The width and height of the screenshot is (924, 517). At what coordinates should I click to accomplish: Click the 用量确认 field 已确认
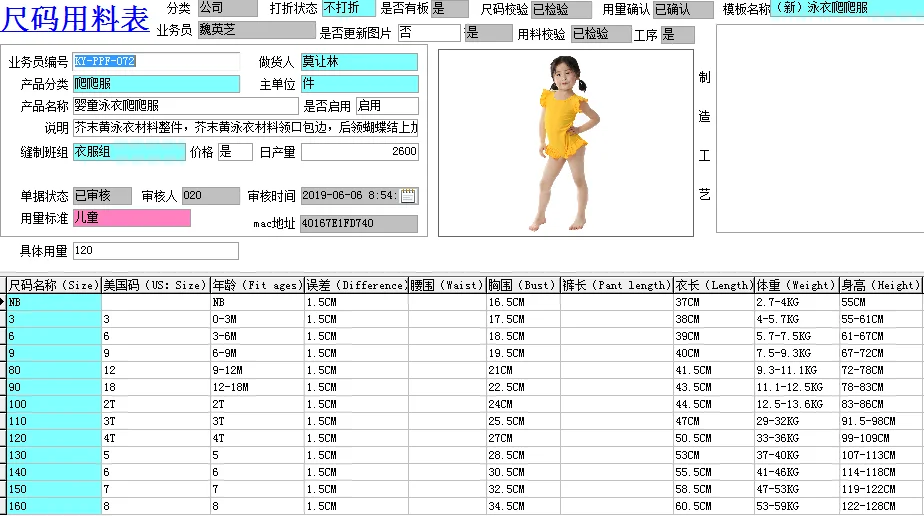(683, 9)
